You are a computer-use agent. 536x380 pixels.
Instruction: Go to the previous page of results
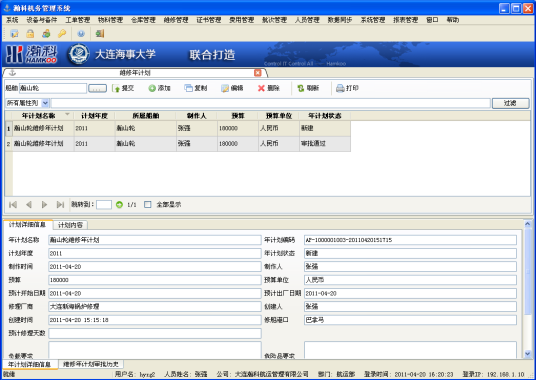29,205
